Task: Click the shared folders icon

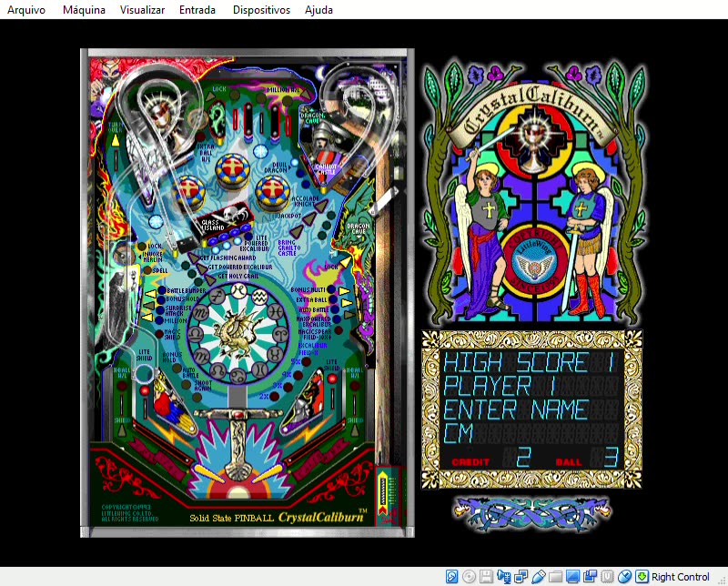Action: click(x=556, y=576)
